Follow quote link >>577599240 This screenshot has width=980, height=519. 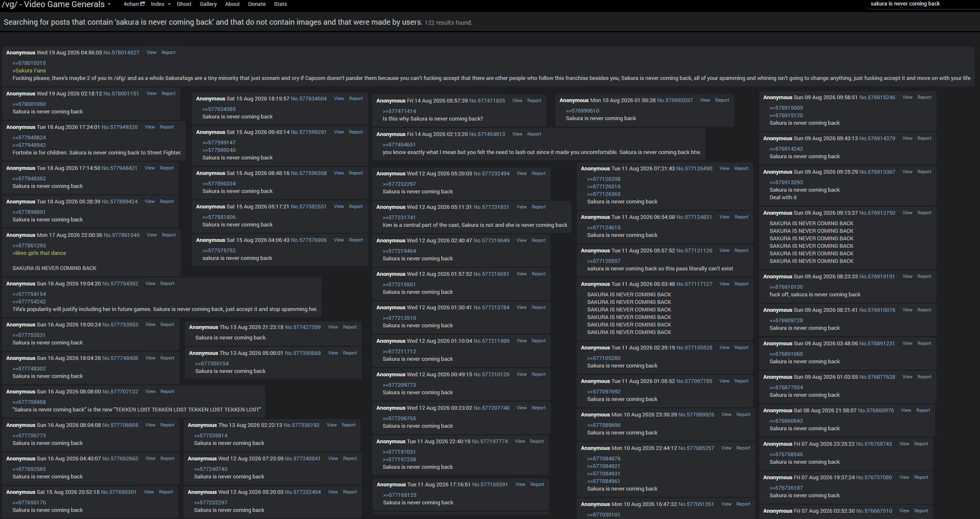click(x=219, y=150)
